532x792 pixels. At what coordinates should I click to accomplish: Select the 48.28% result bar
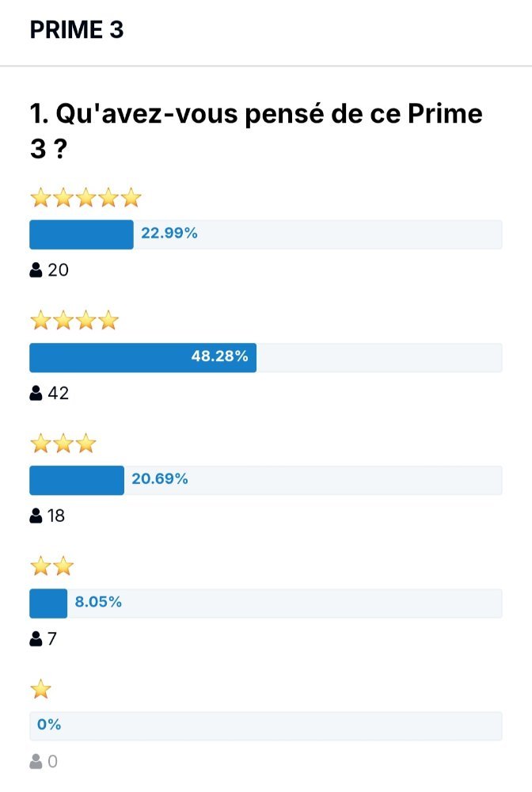[x=266, y=358]
